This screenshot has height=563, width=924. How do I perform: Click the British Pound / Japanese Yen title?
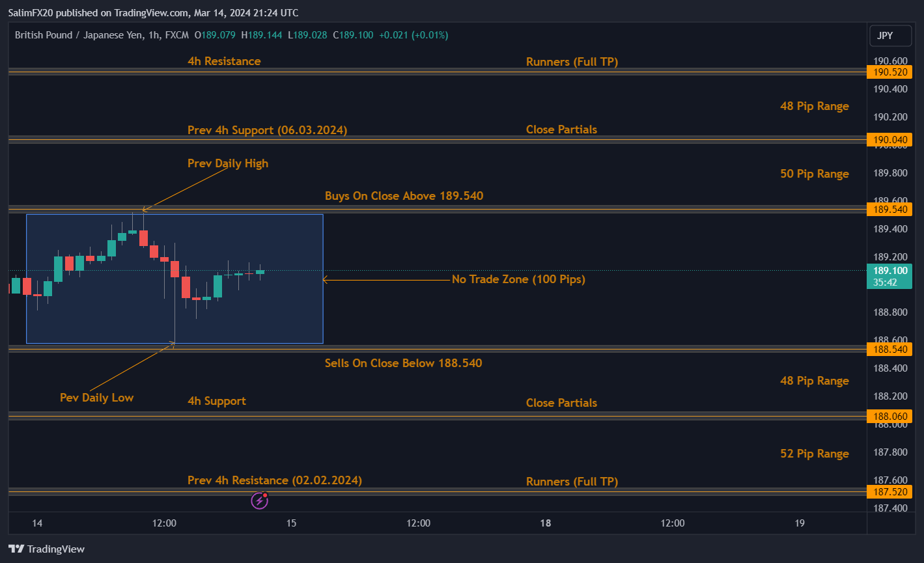click(79, 35)
